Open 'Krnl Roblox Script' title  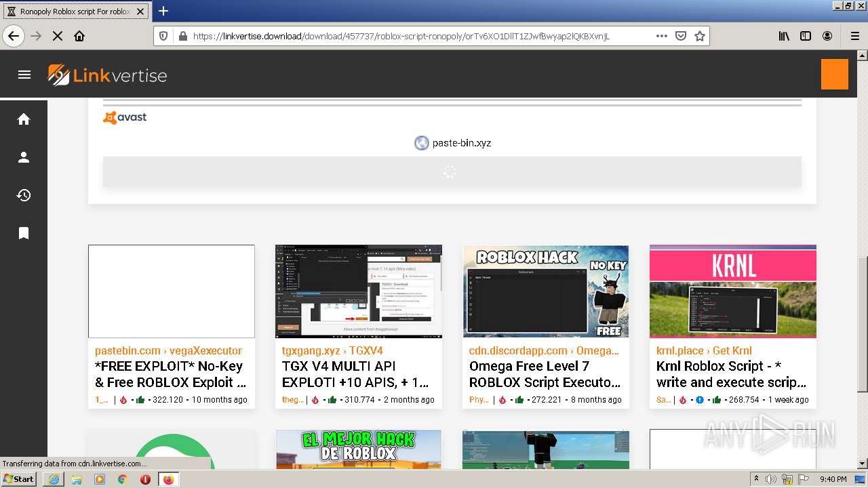coord(732,374)
